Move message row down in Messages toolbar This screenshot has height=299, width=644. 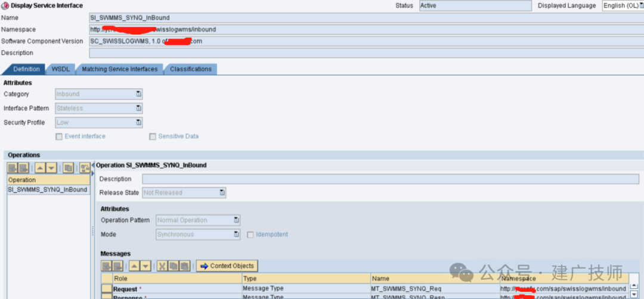point(145,266)
